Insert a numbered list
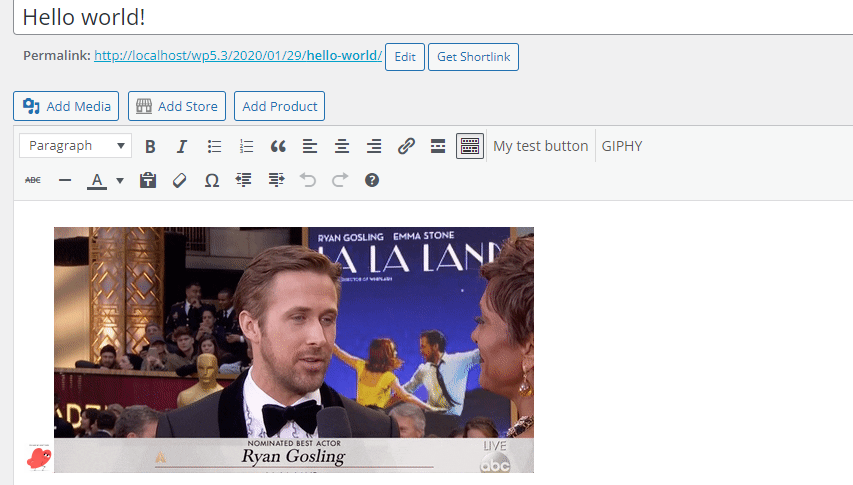853x485 pixels. pos(246,146)
